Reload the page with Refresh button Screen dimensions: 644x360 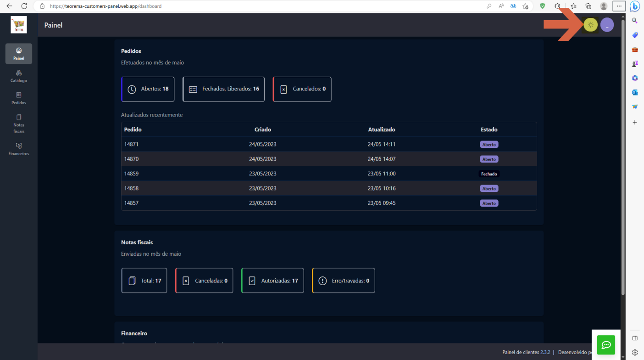[24, 6]
